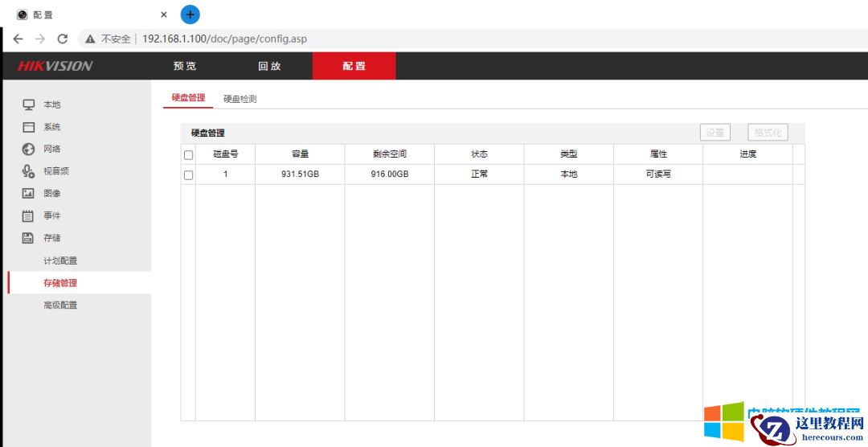Click the 设置 button

[x=715, y=133]
